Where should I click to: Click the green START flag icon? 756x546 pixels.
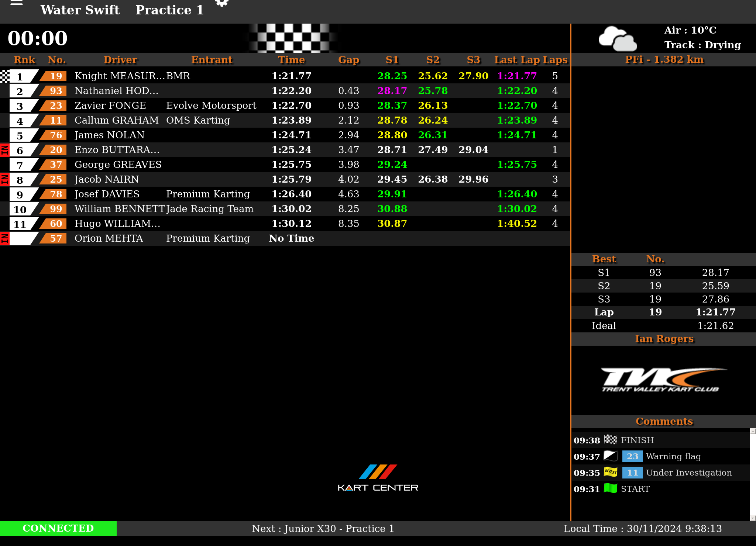(611, 488)
